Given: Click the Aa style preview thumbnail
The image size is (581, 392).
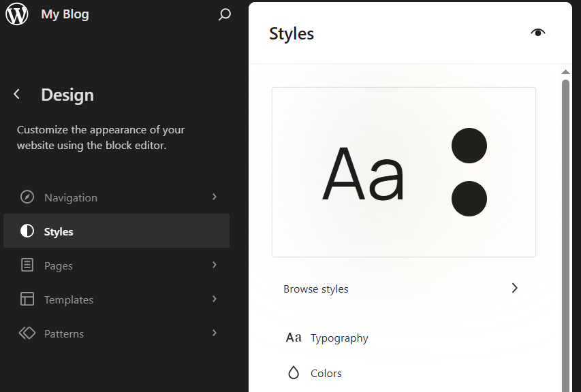Looking at the screenshot, I should click(x=404, y=172).
